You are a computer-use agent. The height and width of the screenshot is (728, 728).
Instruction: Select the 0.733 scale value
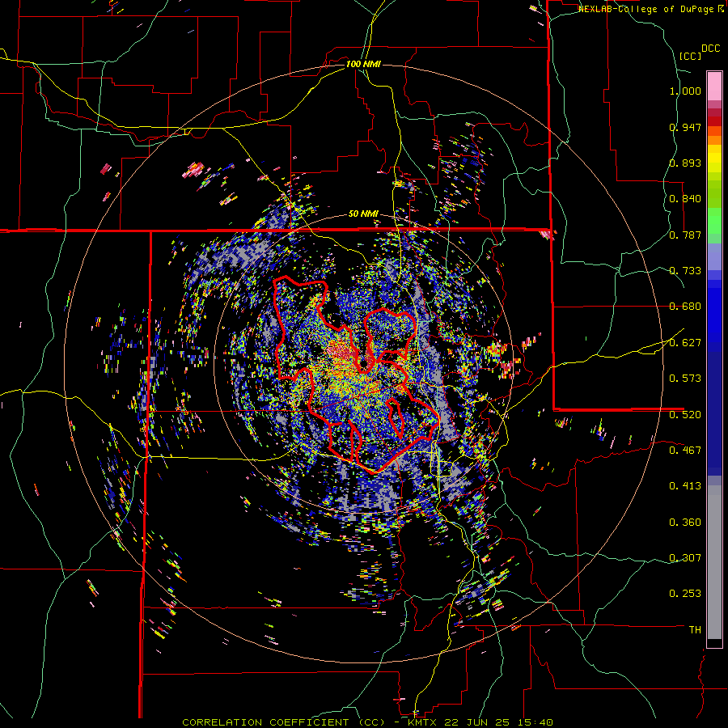pos(685,271)
